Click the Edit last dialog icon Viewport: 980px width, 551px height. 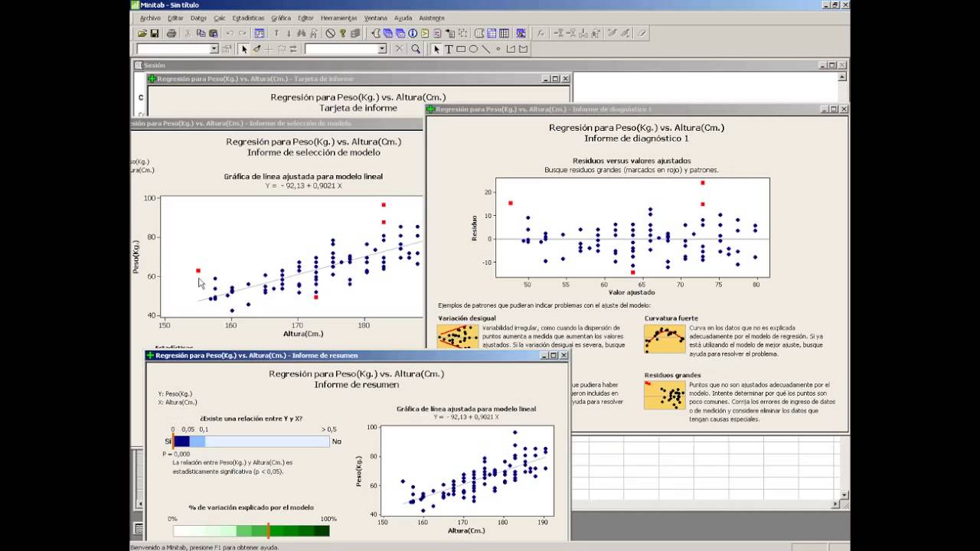click(260, 33)
